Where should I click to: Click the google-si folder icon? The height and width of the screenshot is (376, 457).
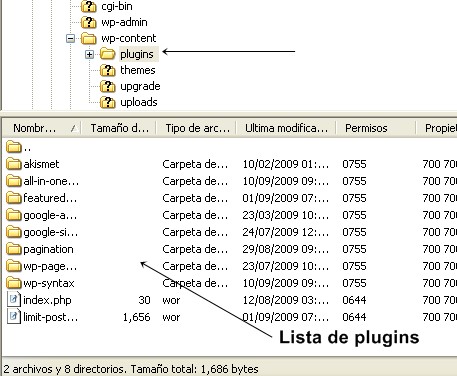[x=14, y=232]
